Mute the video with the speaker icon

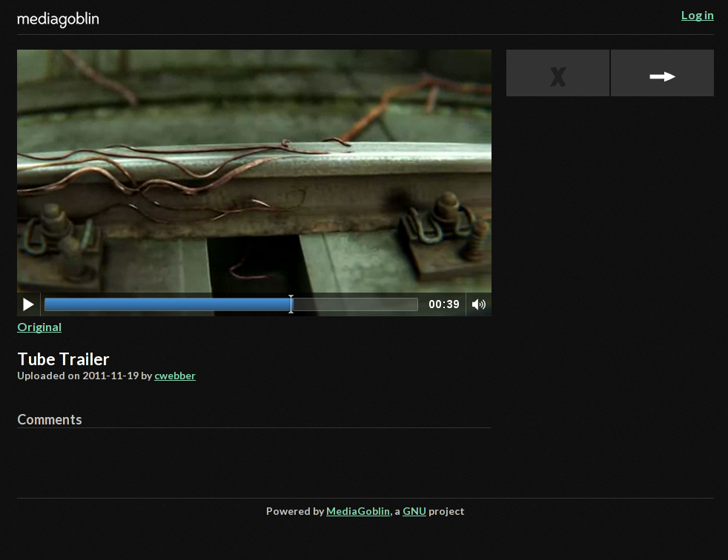tap(479, 304)
